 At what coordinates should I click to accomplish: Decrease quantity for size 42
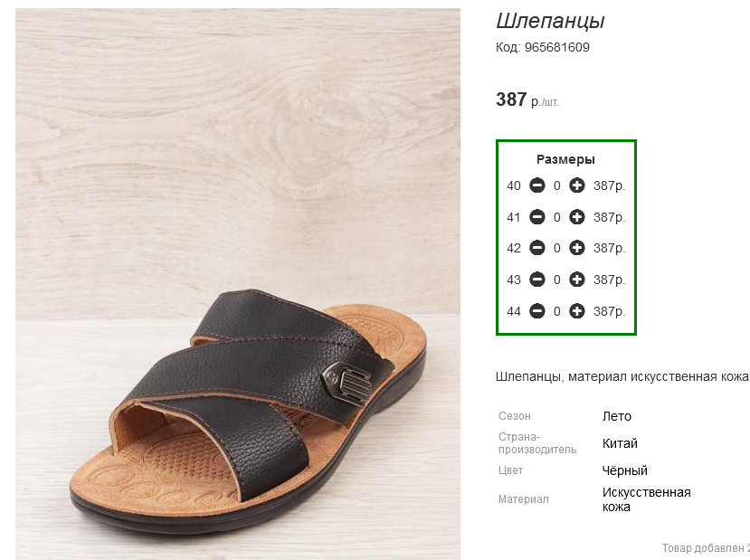[537, 248]
